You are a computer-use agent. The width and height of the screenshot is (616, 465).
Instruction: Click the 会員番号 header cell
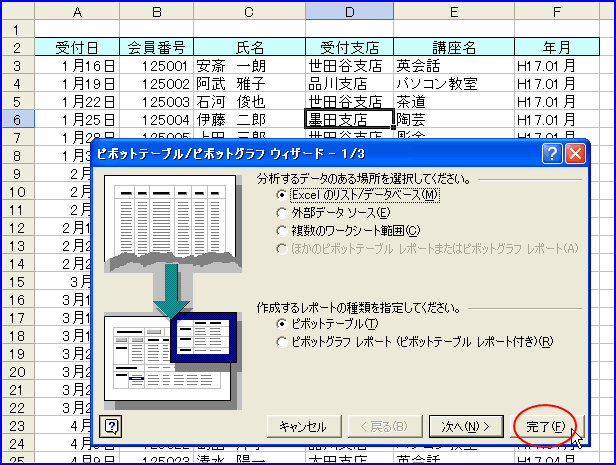click(x=156, y=47)
